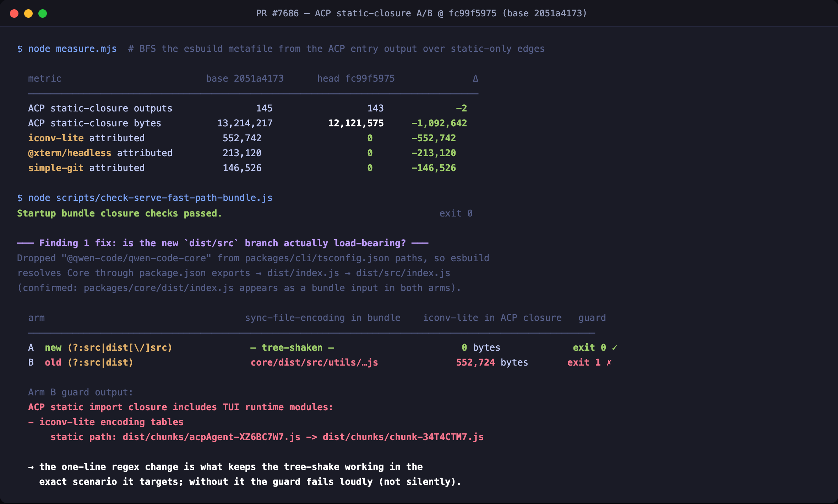Click base bytes value 13,214,217

click(245, 123)
